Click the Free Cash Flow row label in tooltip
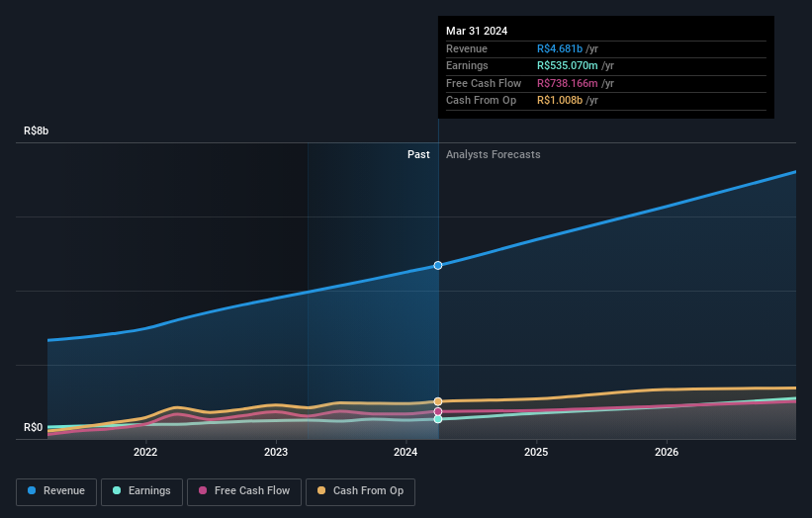Screen dimensions: 812x518 coord(484,83)
